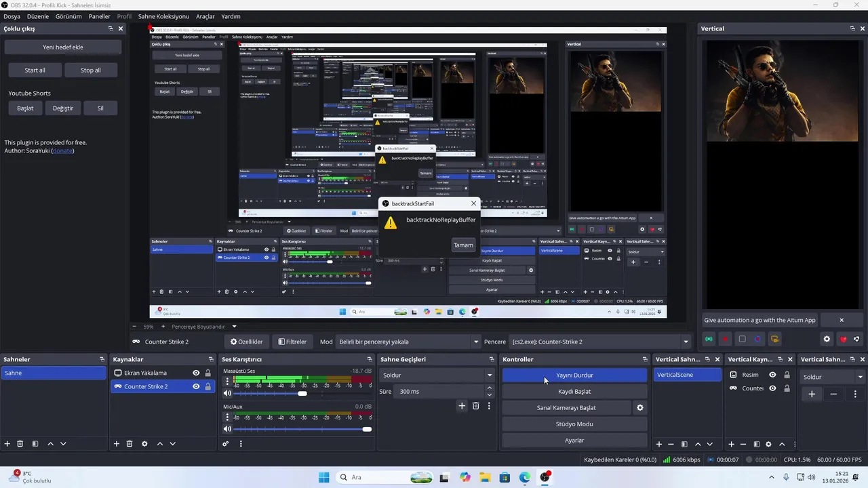Screen dimensions: 868x488
Task: Adjust Masaüstü Ses volume slider
Action: (302, 393)
